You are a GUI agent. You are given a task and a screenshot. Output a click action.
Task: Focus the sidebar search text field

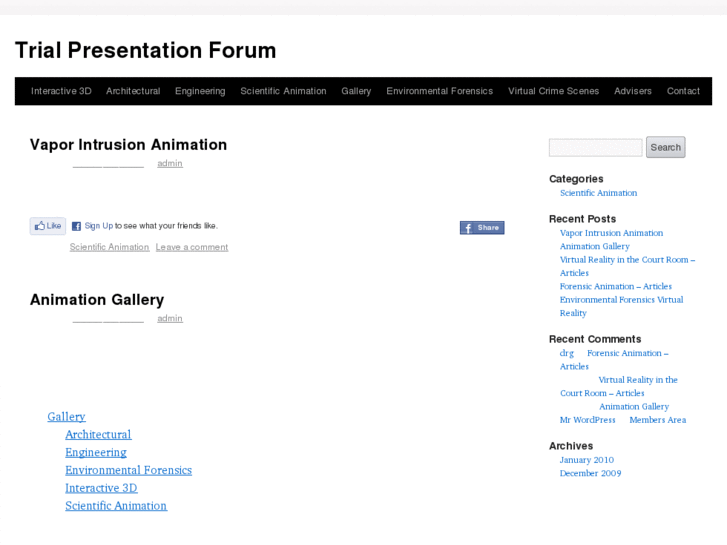(595, 148)
